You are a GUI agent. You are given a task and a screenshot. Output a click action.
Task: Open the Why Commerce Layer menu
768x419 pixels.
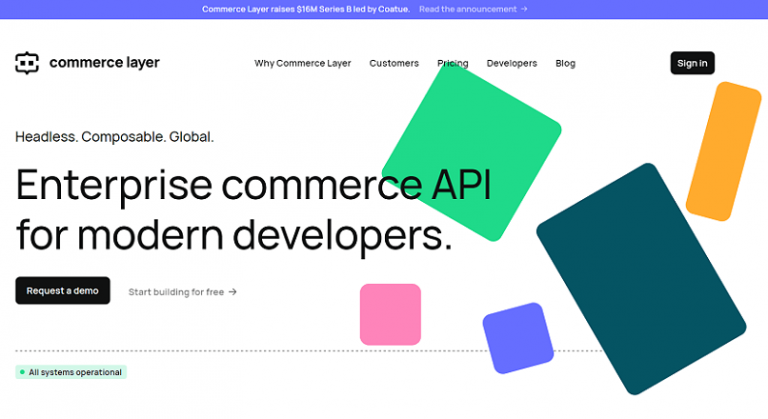point(303,63)
